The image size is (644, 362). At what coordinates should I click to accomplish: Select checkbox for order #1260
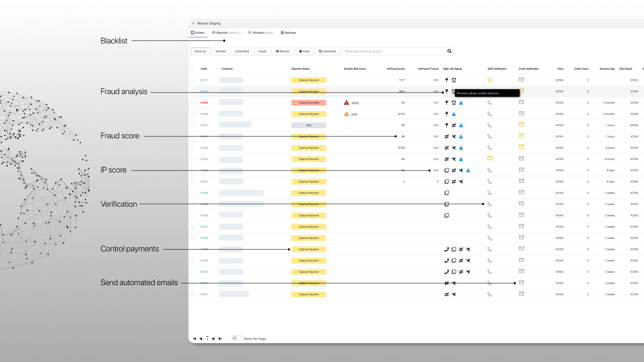192,193
